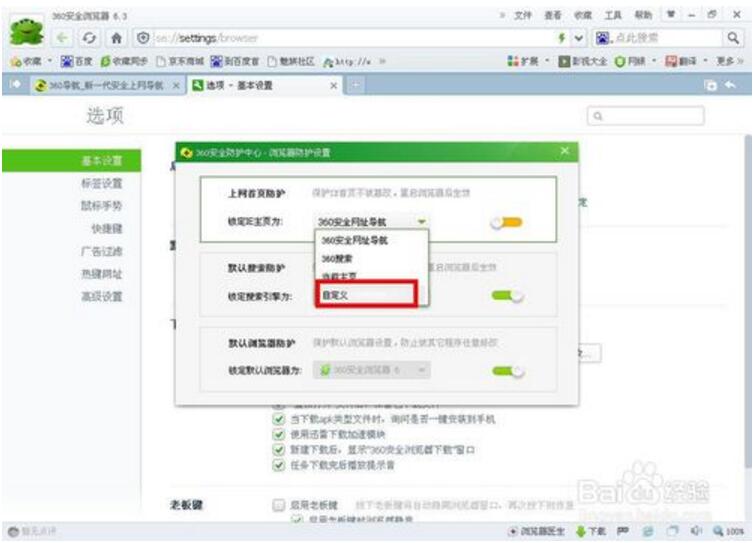Click the restore closed tab arrow icon
Image resolution: width=756 pixels, height=543 pixels.
click(x=730, y=85)
